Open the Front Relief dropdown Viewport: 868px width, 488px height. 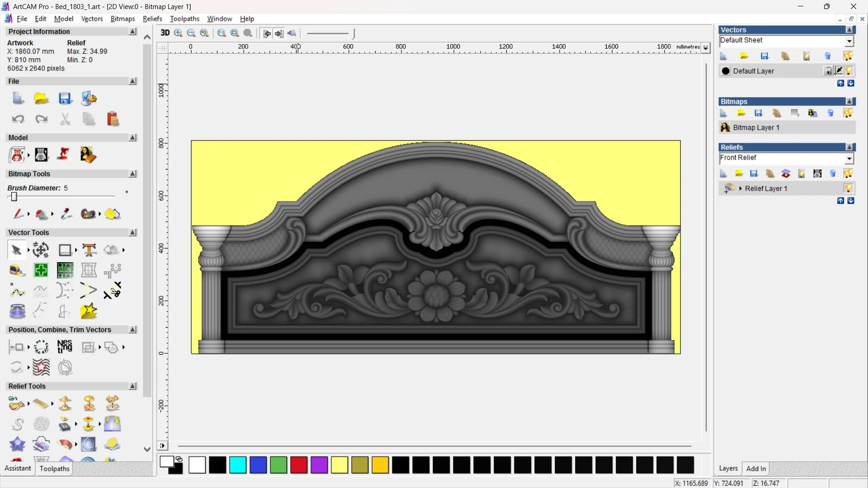coord(849,158)
